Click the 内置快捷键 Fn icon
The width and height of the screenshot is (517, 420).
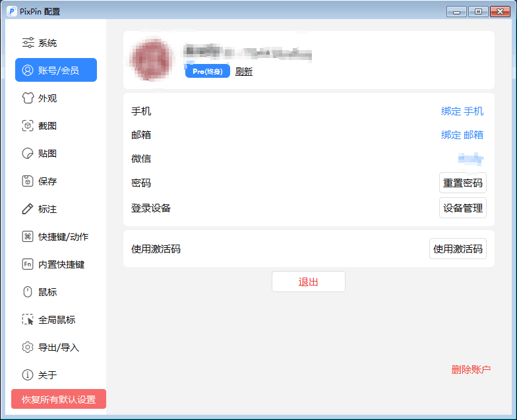tap(28, 264)
